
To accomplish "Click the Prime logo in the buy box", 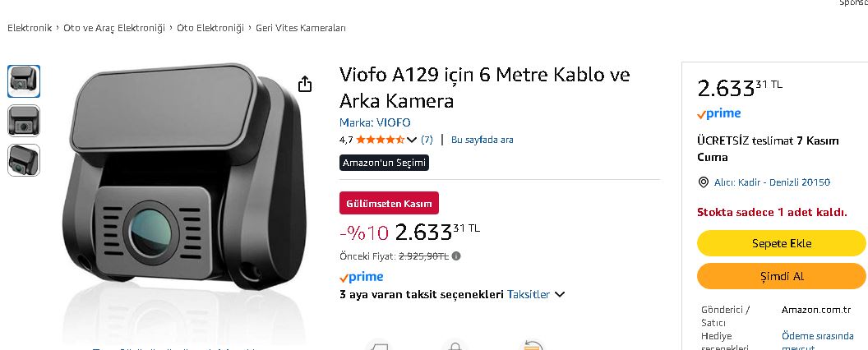I will point(718,114).
